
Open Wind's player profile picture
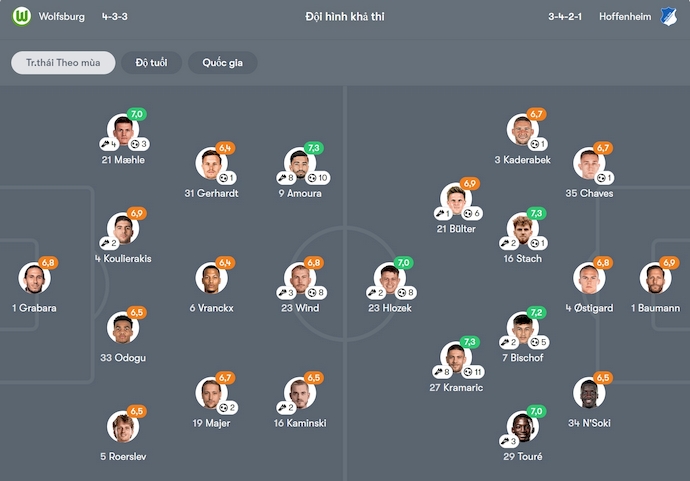300,279
